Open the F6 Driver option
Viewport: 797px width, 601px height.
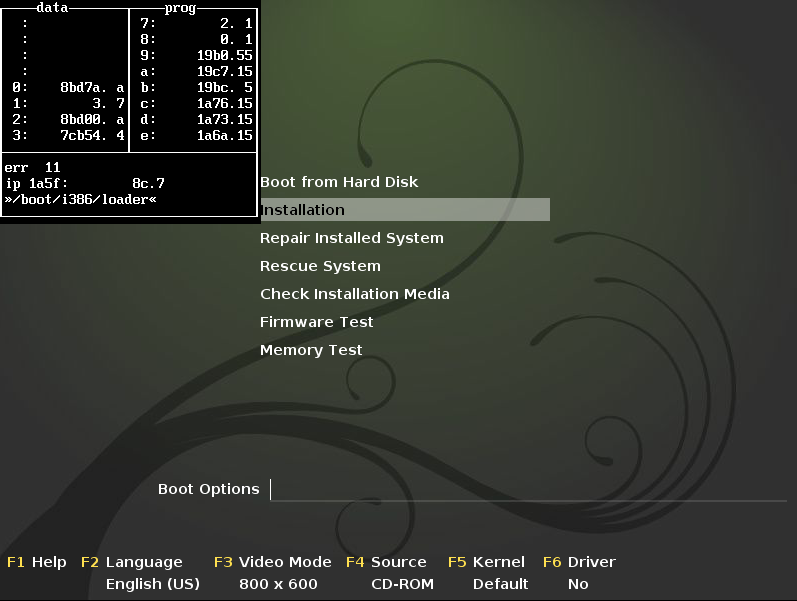579,562
